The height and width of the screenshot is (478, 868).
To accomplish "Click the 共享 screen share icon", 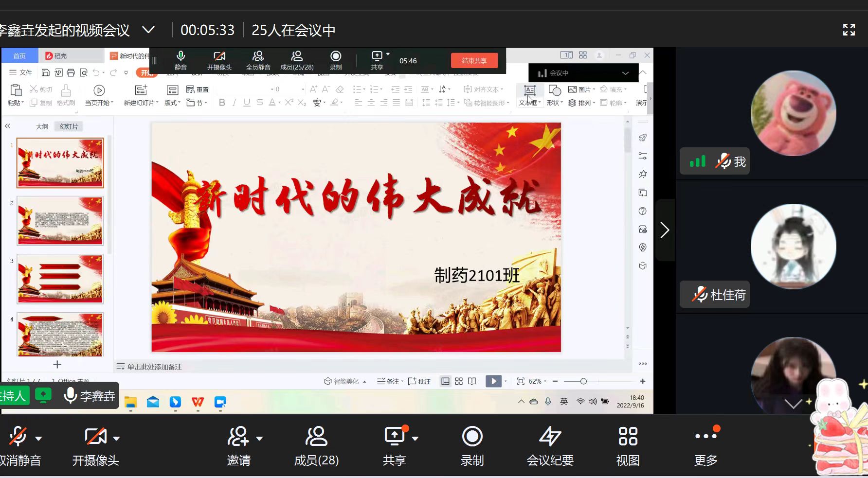I will (x=395, y=437).
